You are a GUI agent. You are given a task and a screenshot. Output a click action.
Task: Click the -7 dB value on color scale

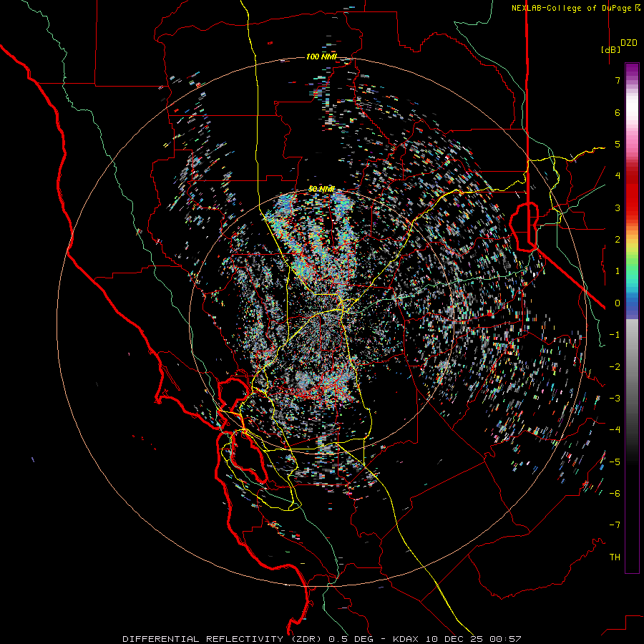tap(615, 525)
